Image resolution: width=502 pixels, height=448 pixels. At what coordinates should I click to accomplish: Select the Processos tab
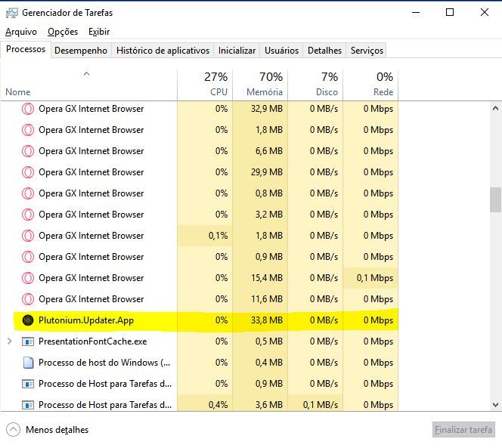(26, 49)
